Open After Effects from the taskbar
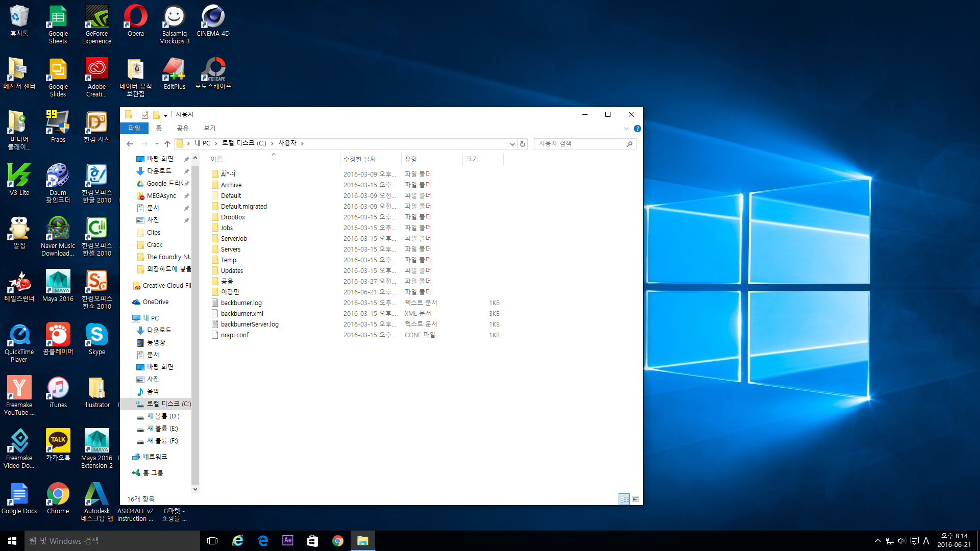Image resolution: width=980 pixels, height=551 pixels. pos(288,540)
